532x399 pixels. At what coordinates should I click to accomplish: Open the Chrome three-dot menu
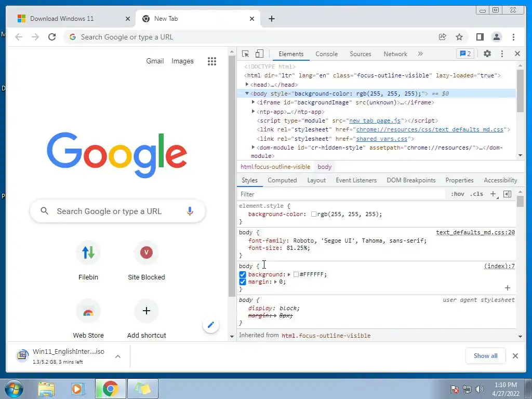(513, 37)
